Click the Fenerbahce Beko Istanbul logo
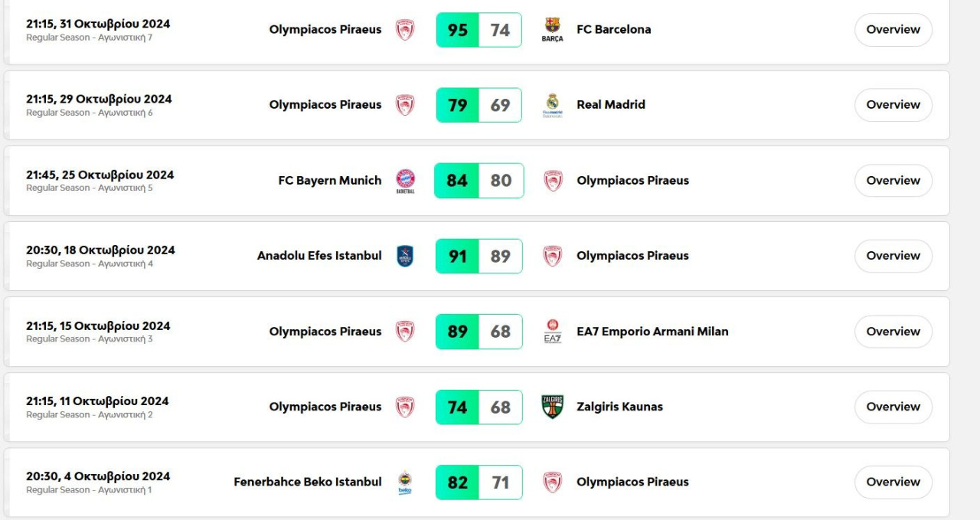This screenshot has height=520, width=980. click(405, 482)
